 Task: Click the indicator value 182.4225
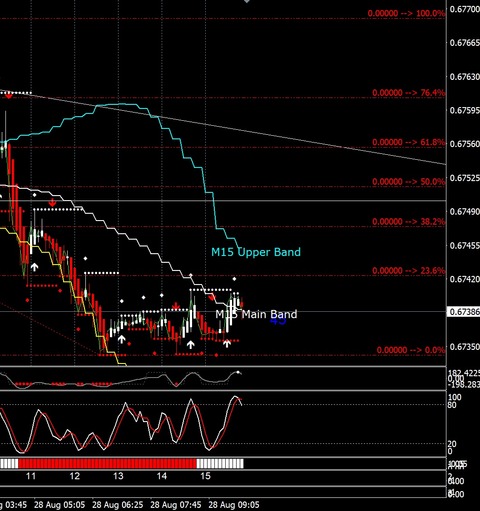click(464, 373)
